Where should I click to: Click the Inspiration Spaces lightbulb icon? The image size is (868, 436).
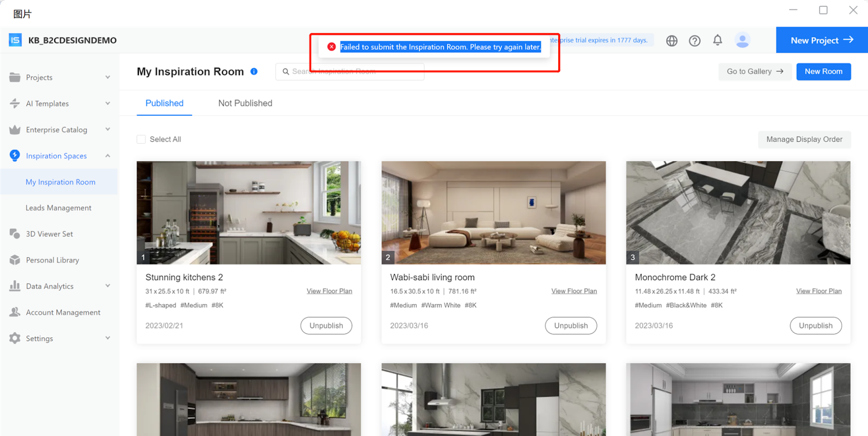(x=15, y=156)
